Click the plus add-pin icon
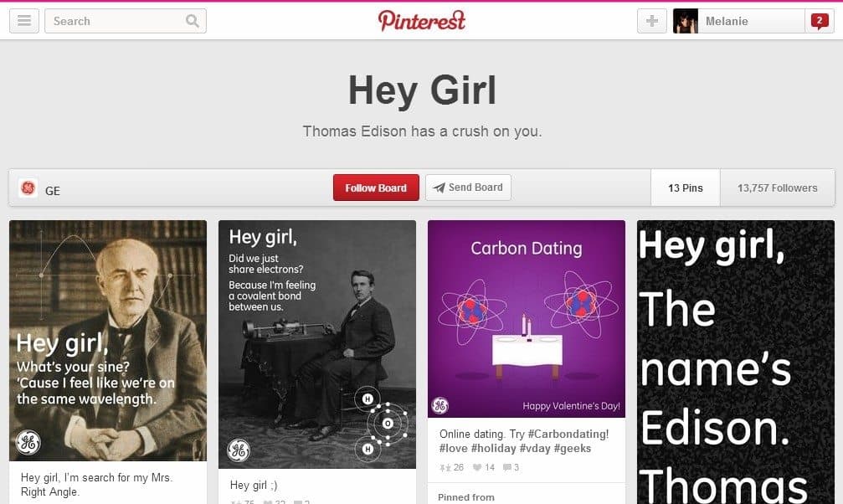Image resolution: width=843 pixels, height=504 pixels. 651,21
